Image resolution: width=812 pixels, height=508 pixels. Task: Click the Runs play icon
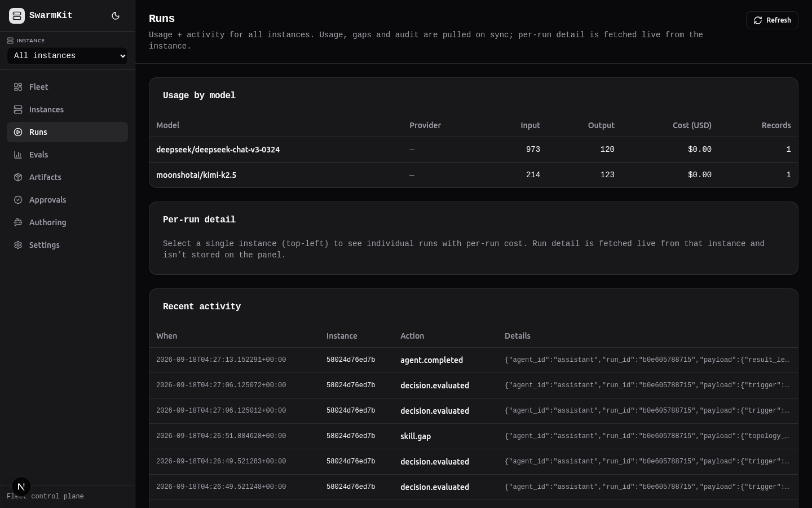pyautogui.click(x=18, y=132)
